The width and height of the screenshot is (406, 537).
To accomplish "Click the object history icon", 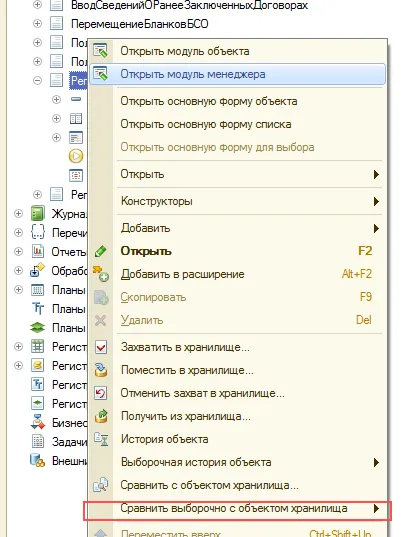I will pyautogui.click(x=101, y=439).
